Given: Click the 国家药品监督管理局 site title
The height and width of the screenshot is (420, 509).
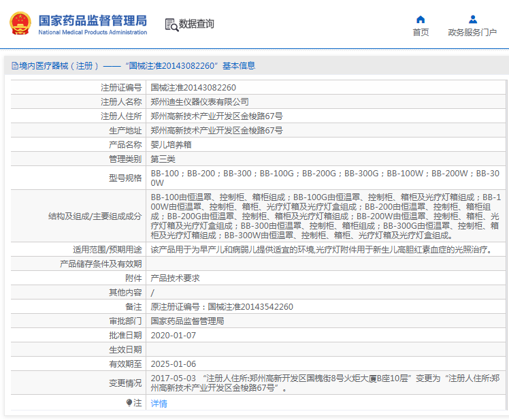Looking at the screenshot, I should [92, 20].
